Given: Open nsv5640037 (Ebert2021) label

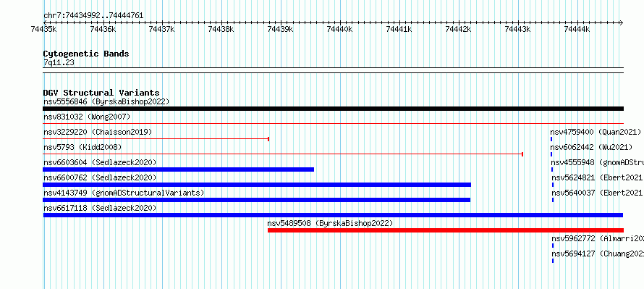Looking at the screenshot, I should pyautogui.click(x=598, y=193).
